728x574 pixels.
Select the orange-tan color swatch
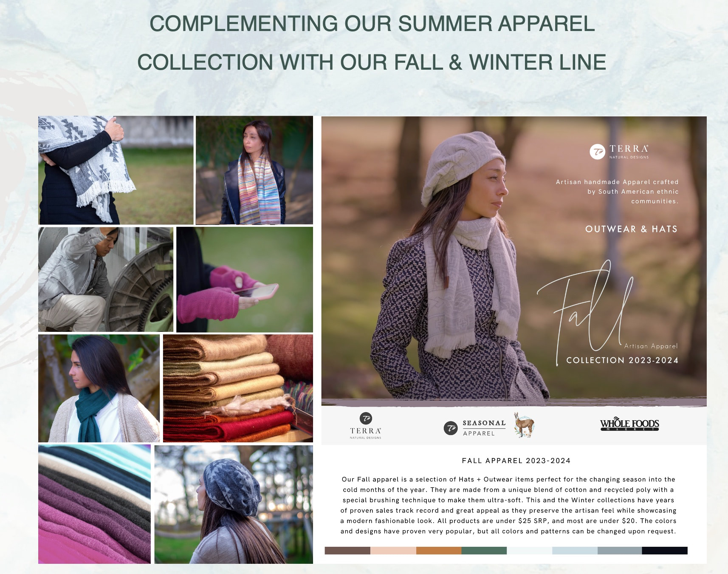click(439, 551)
